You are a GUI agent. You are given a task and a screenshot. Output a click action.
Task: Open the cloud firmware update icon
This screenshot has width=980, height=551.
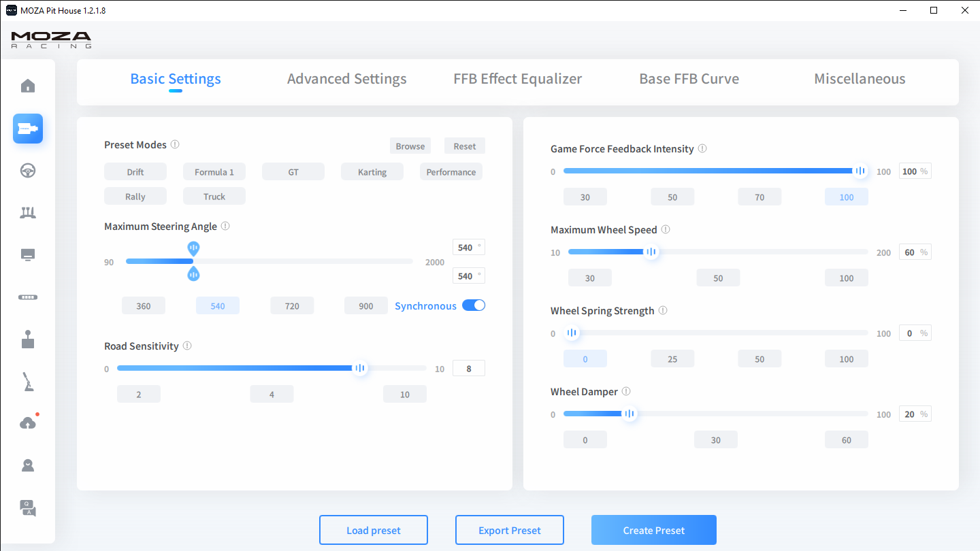[x=28, y=423]
